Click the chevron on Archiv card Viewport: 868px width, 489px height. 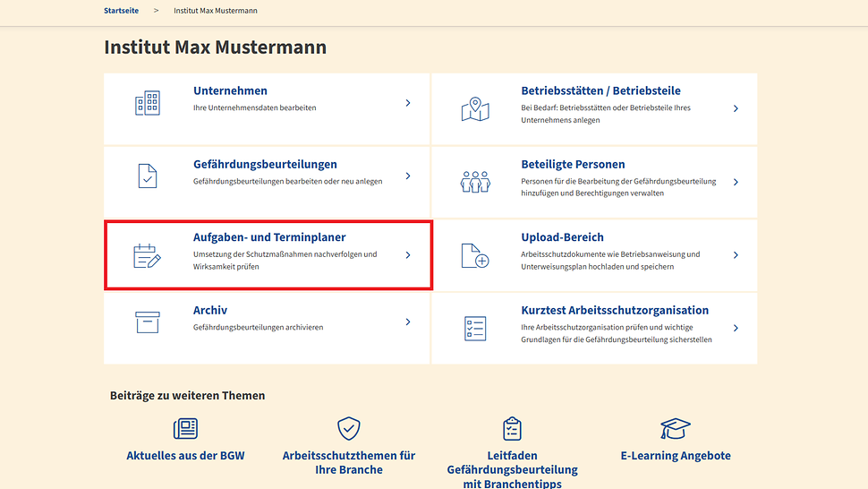pyautogui.click(x=408, y=322)
